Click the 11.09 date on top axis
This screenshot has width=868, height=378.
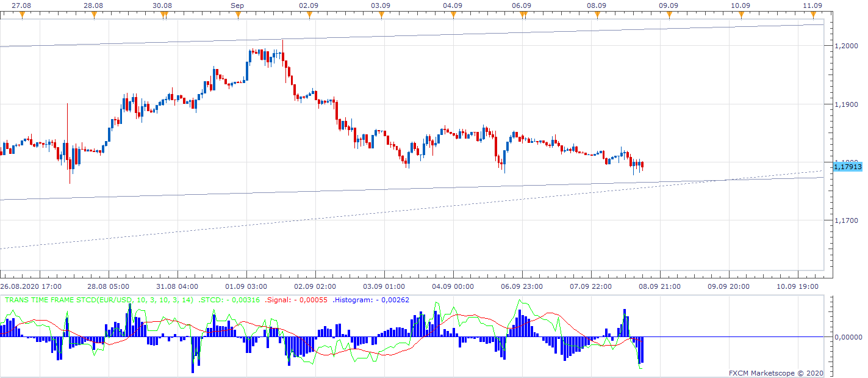(812, 5)
